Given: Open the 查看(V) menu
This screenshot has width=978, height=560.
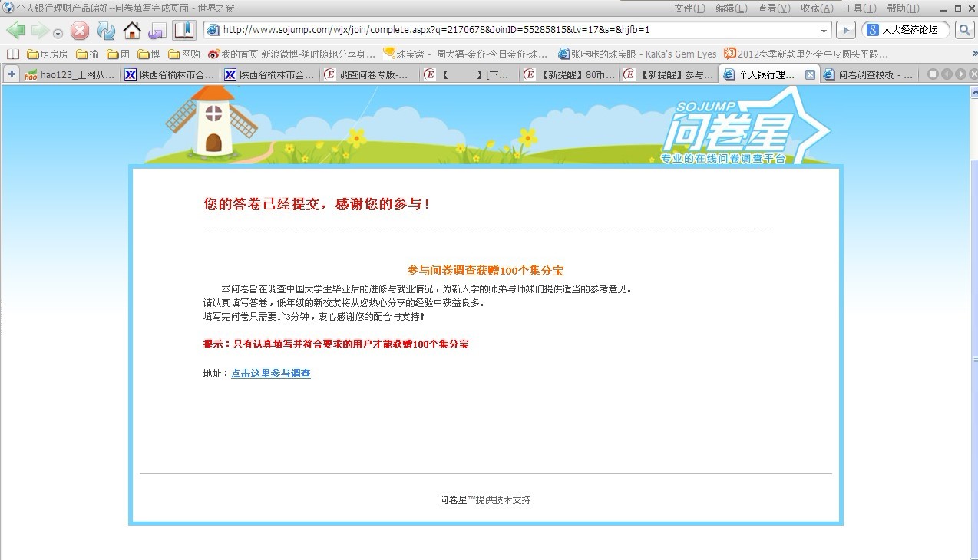Looking at the screenshot, I should click(x=773, y=8).
